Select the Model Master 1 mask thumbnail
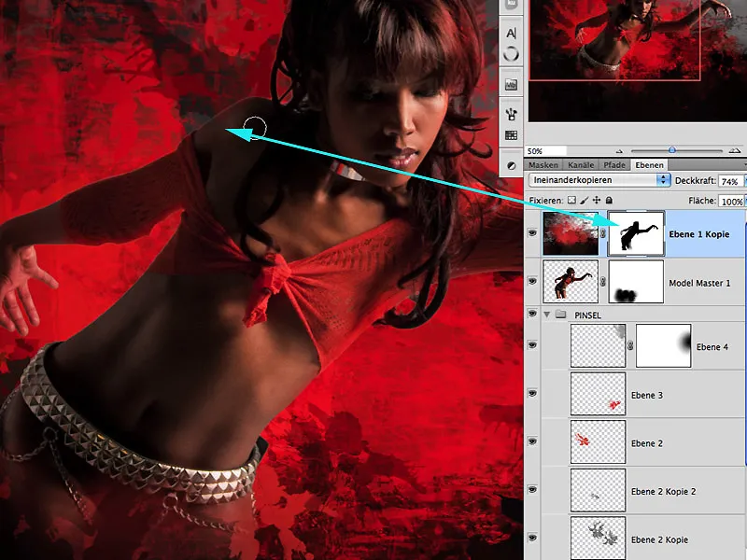 (x=636, y=282)
